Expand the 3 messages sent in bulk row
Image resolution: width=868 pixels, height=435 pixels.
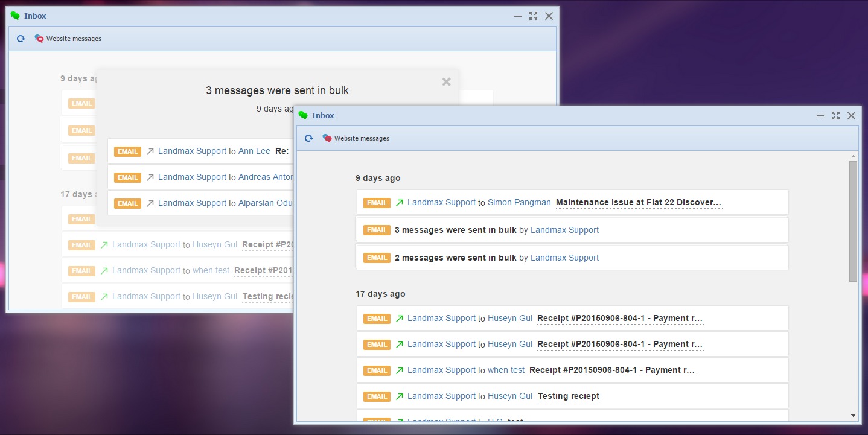click(455, 230)
